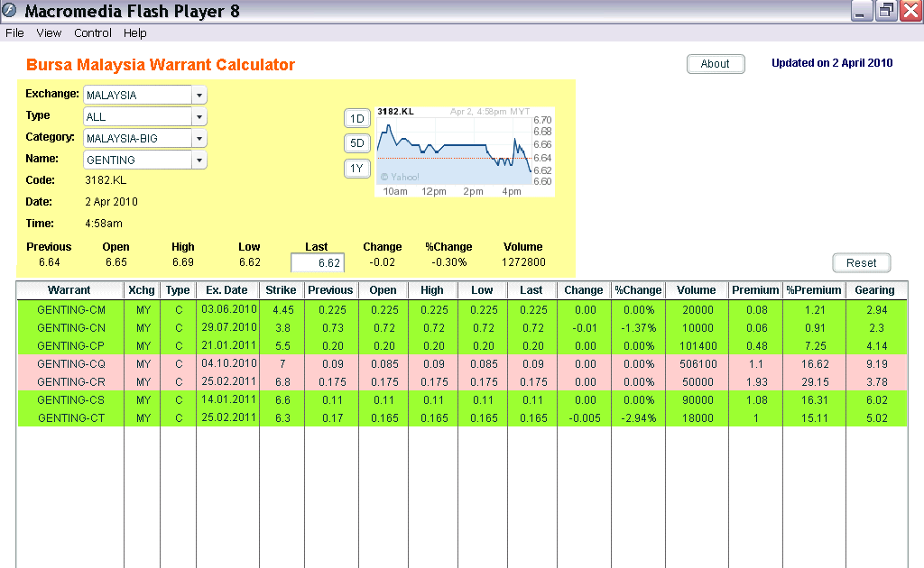The image size is (924, 568).
Task: Open the View menu
Action: [x=49, y=33]
